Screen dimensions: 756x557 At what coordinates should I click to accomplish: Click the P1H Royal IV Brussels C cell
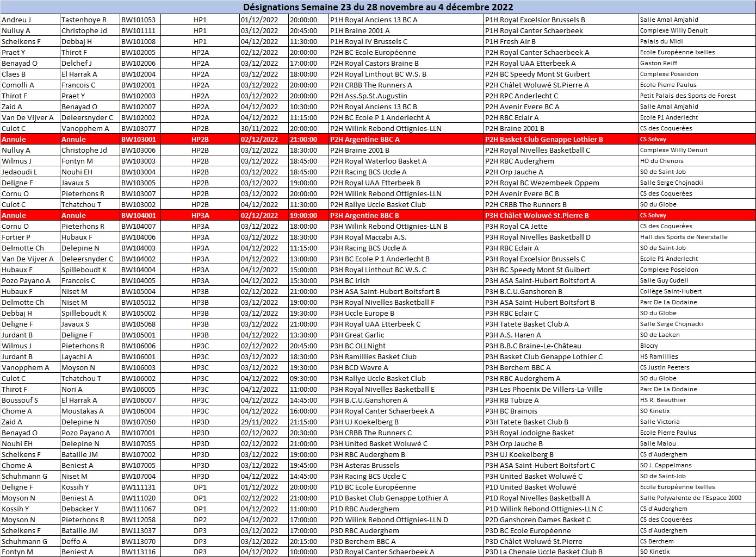[x=369, y=42]
